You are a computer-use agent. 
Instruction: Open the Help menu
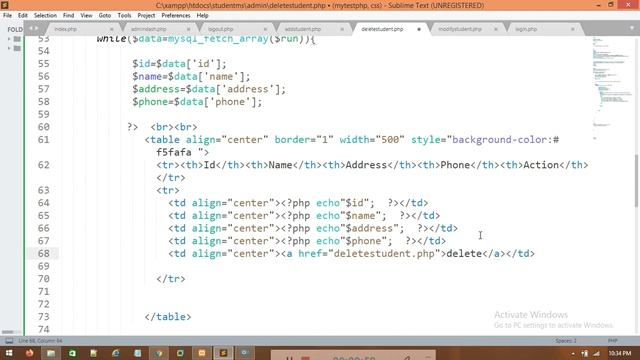202,16
